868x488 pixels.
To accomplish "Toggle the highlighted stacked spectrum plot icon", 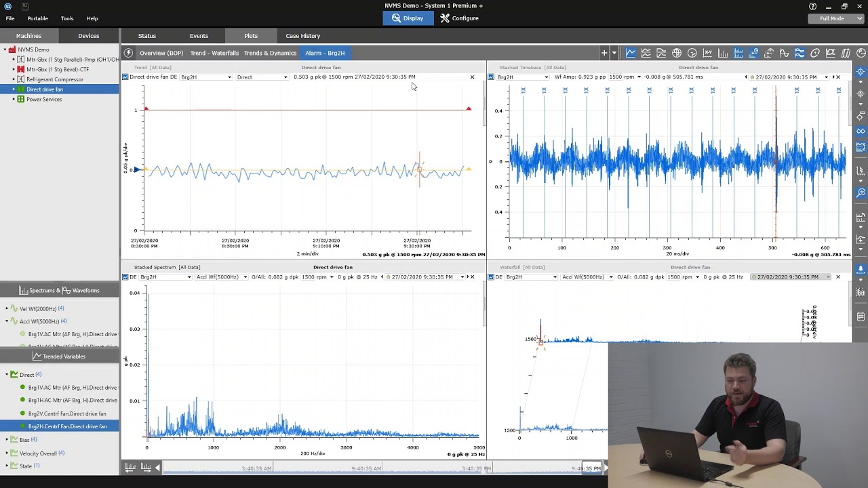I will tap(738, 53).
